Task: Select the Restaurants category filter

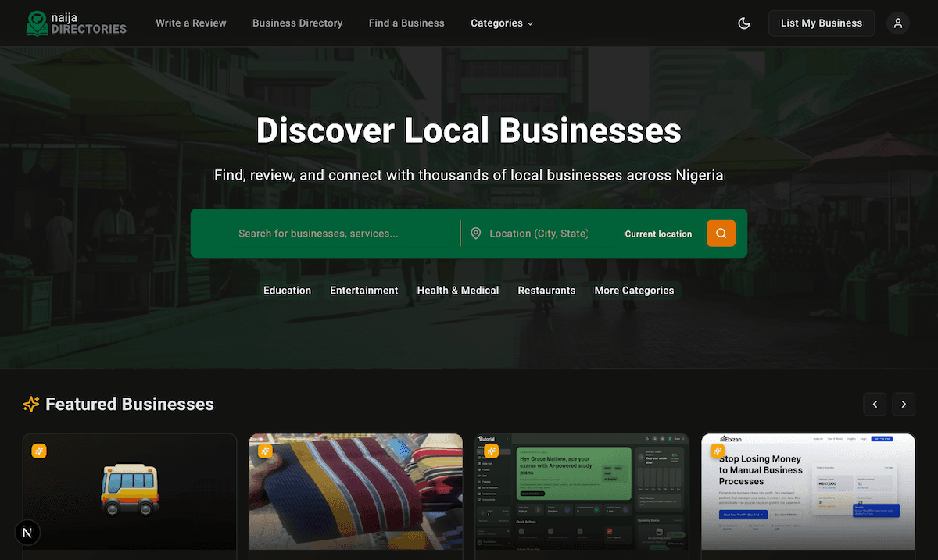Action: pos(546,290)
